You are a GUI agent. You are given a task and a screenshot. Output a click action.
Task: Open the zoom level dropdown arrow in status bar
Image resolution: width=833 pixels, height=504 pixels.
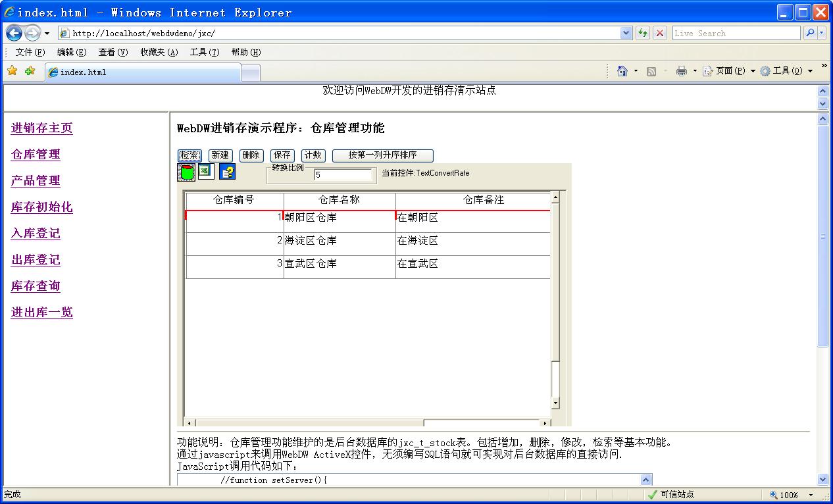pyautogui.click(x=811, y=495)
